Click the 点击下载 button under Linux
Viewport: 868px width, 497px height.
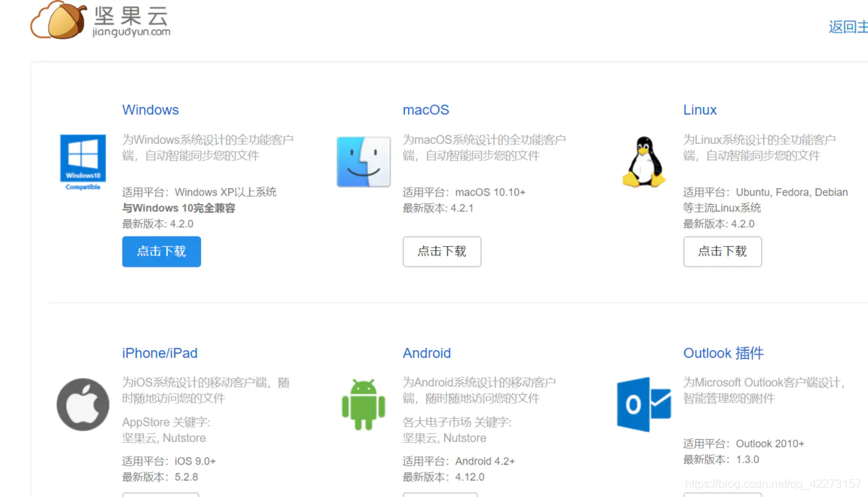point(723,251)
